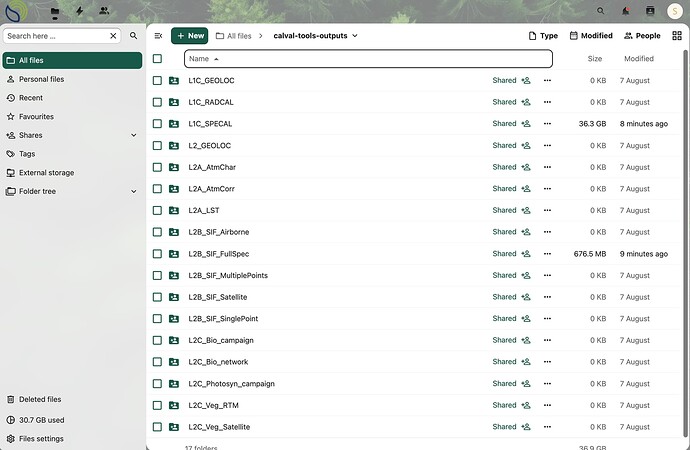Open Files settings
The image size is (690, 450).
[72, 439]
